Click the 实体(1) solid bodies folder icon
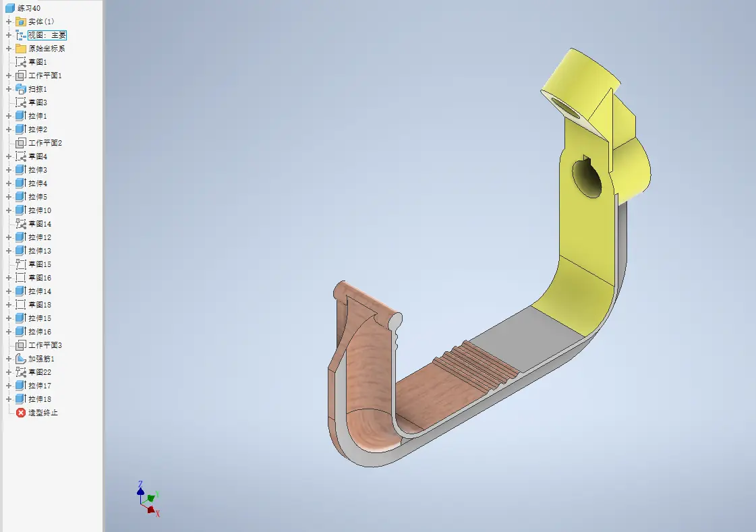 tap(20, 22)
